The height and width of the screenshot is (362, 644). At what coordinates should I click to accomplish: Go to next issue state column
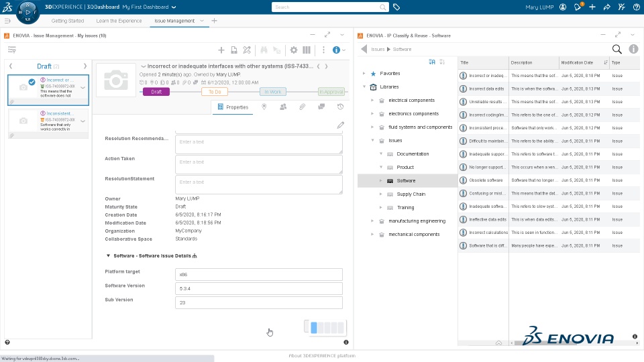pyautogui.click(x=85, y=66)
